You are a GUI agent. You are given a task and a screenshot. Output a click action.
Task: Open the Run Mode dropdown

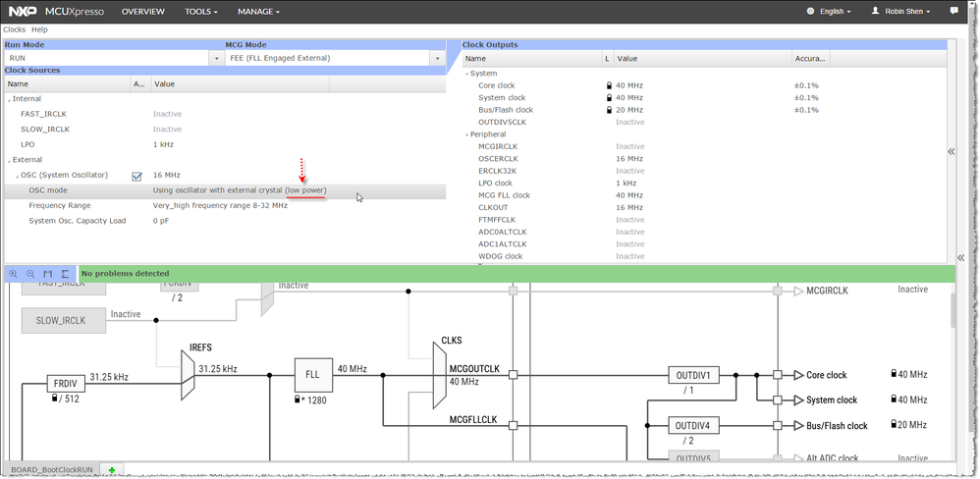pyautogui.click(x=217, y=58)
